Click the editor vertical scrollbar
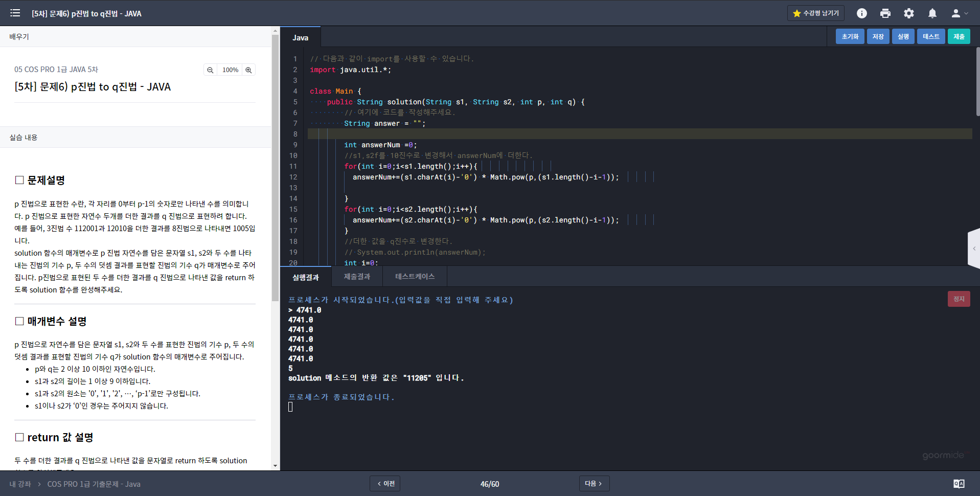 coord(977,82)
